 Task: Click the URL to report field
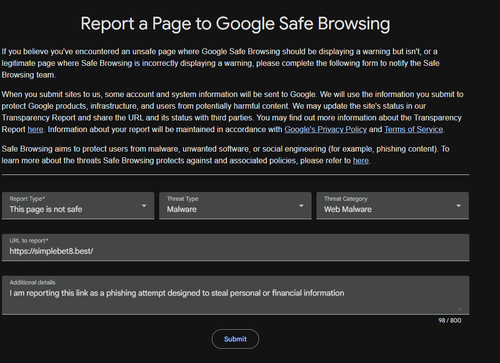pos(235,247)
